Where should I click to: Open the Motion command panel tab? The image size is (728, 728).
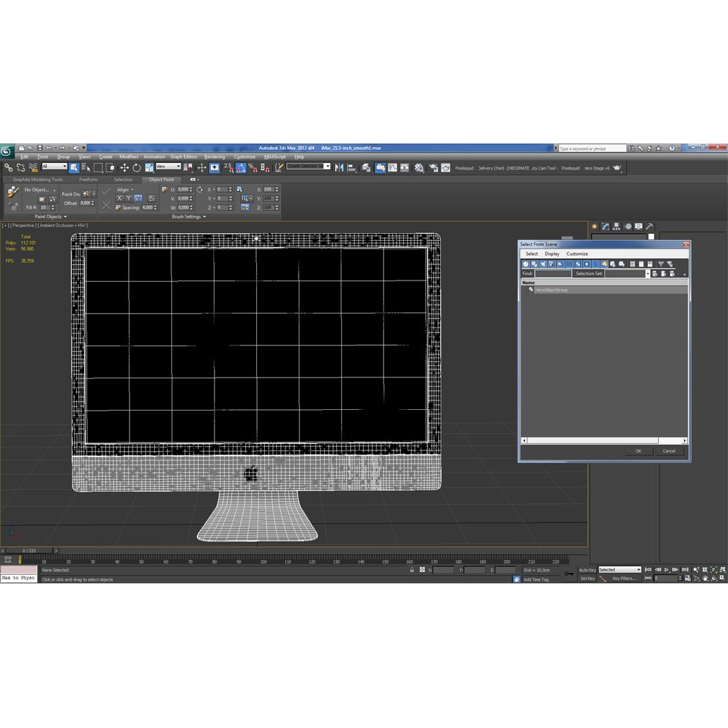point(628,226)
